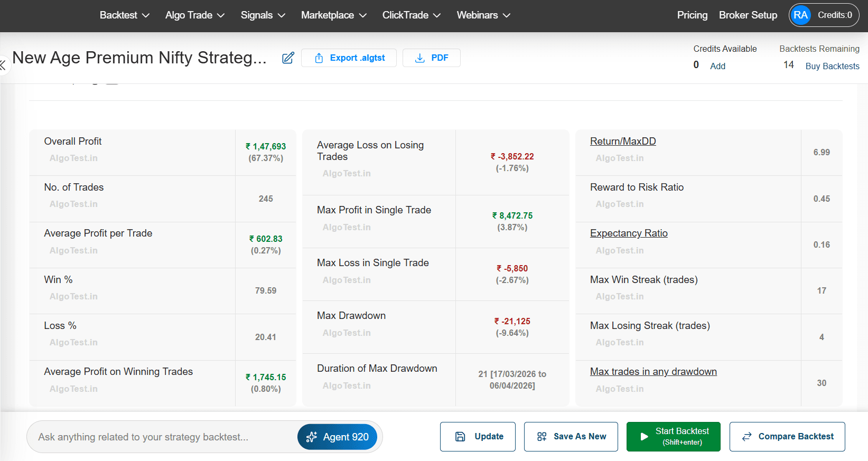The width and height of the screenshot is (868, 461).
Task: Click the Update button
Action: (478, 437)
